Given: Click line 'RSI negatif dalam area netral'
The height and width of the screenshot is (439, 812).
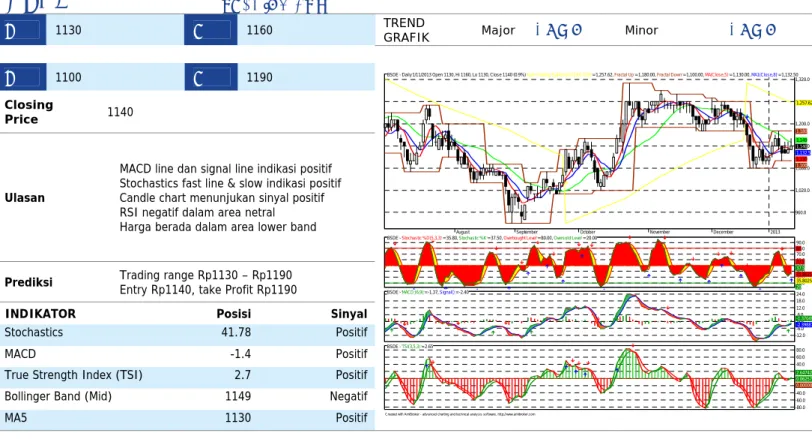Looking at the screenshot, I should tap(197, 212).
